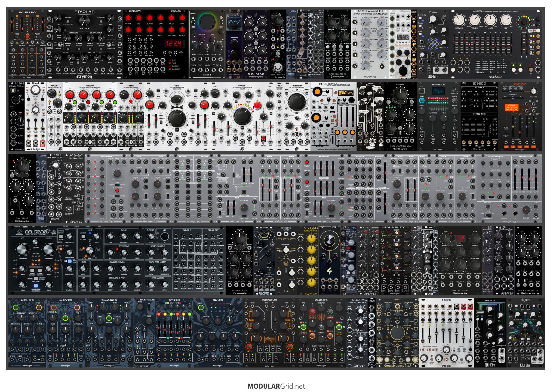Open the Sofia oscillator module
The height and width of the screenshot is (392, 553).
[x=177, y=116]
